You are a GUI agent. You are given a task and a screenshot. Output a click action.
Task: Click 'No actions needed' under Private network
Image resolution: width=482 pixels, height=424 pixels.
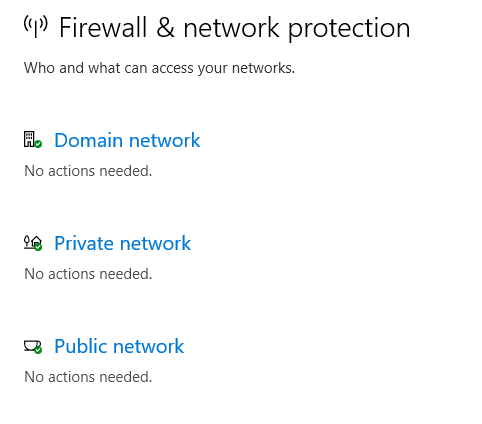[x=88, y=274]
